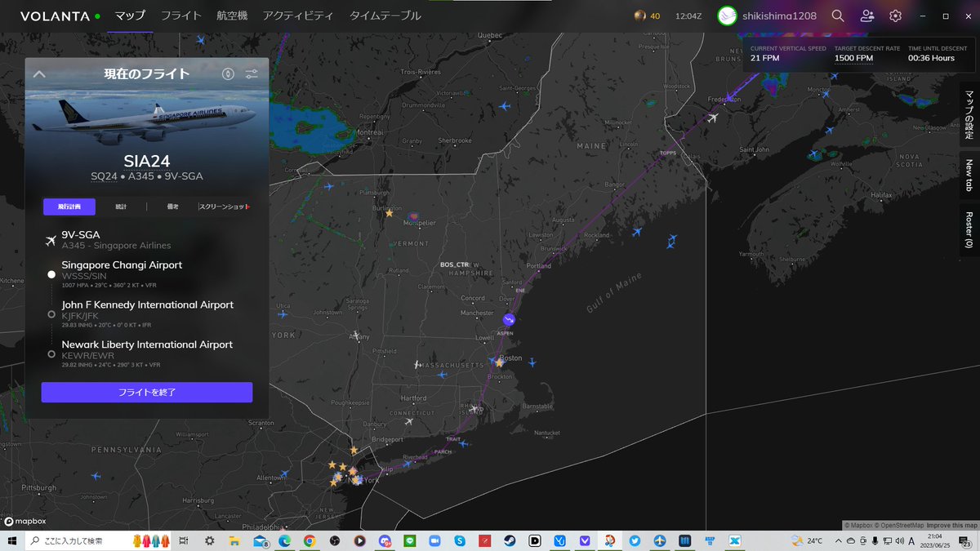This screenshot has height=551, width=980.
Task: Open Steam from the taskbar
Action: tap(510, 540)
